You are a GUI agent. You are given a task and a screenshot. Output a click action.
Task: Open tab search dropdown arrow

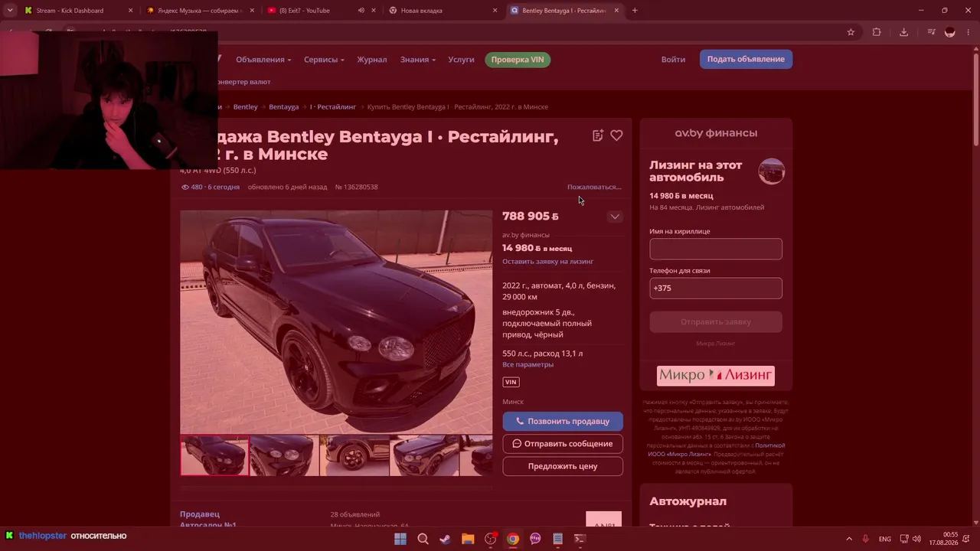pos(10,11)
